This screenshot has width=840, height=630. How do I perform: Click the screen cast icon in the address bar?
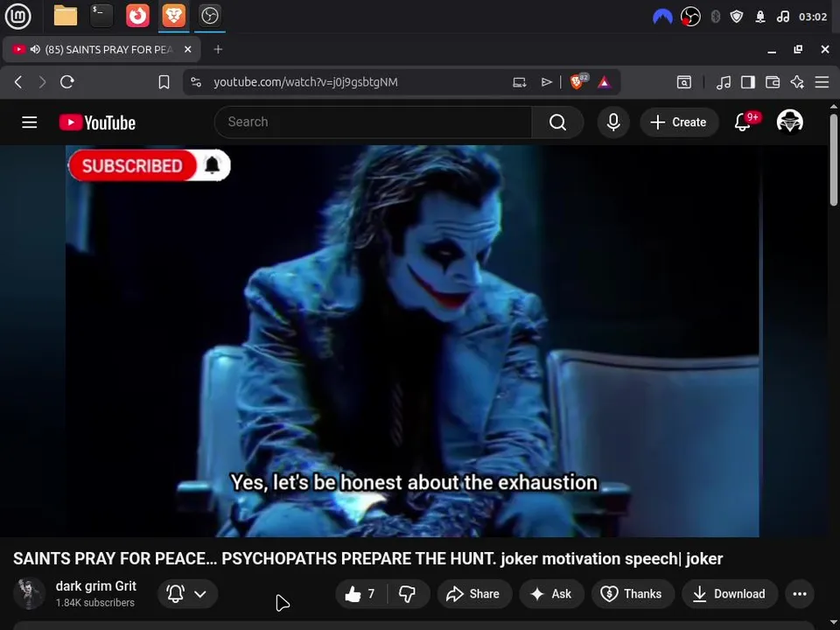tap(519, 82)
